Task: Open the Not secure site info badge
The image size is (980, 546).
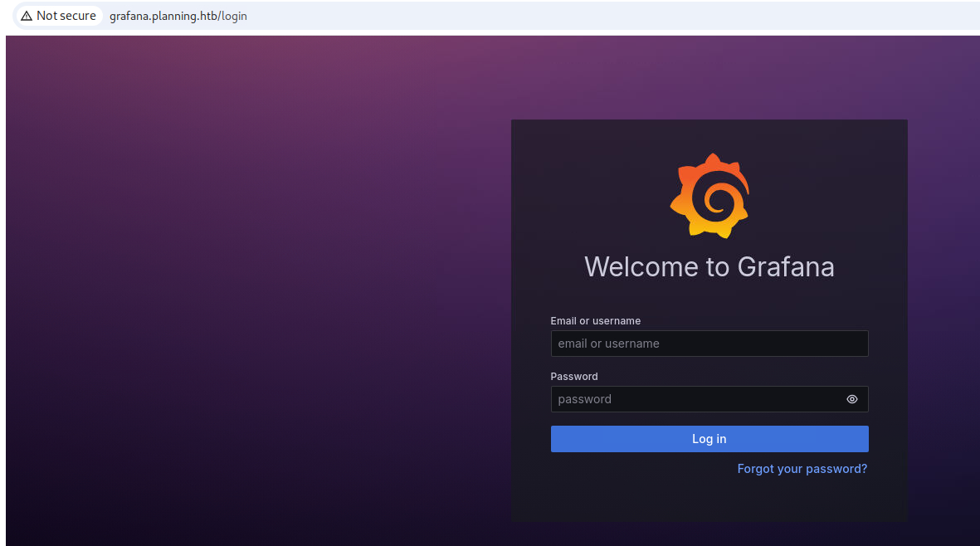Action: pyautogui.click(x=58, y=16)
